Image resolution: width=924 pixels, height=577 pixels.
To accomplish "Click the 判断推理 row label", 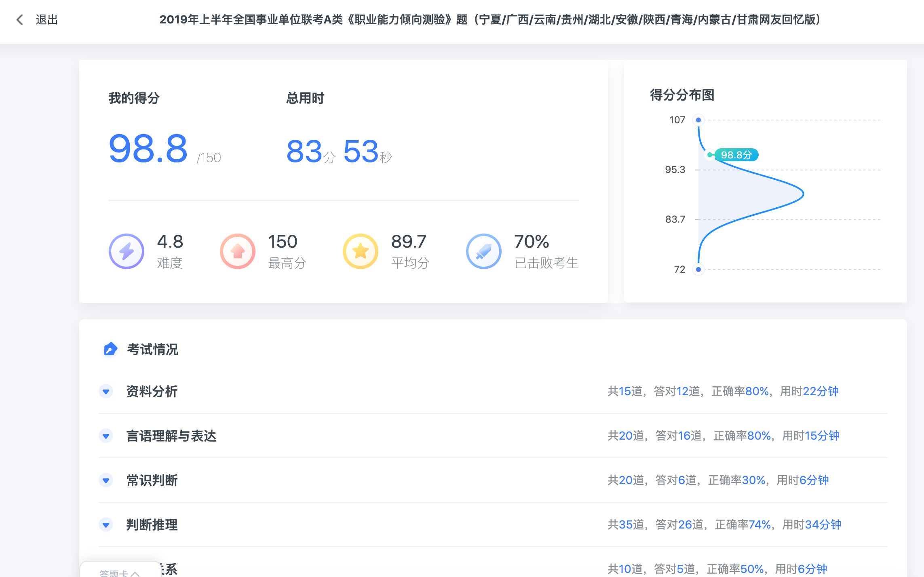I will (152, 524).
